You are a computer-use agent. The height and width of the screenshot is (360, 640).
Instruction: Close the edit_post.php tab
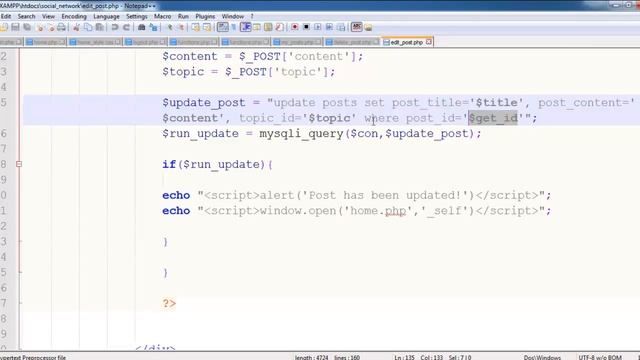click(429, 42)
